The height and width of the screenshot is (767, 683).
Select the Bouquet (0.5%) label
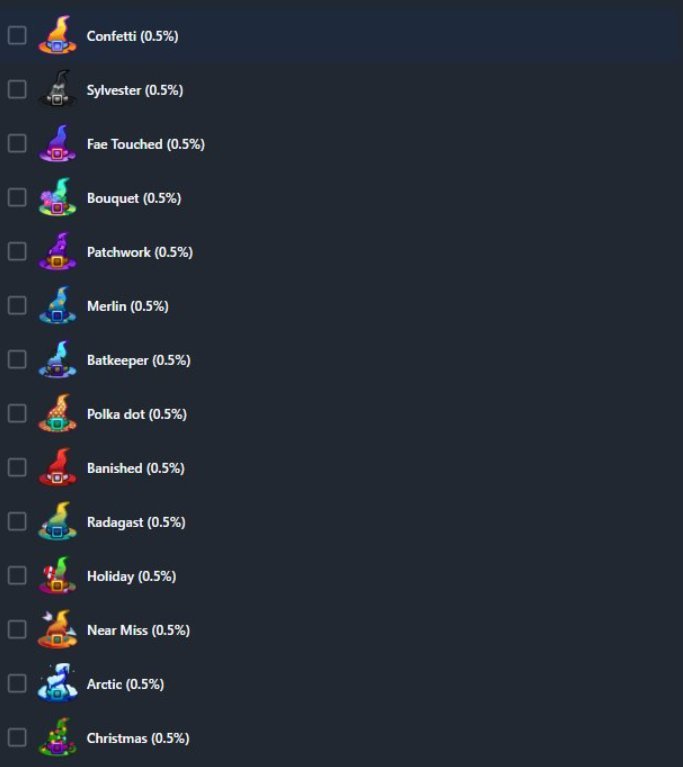point(134,198)
